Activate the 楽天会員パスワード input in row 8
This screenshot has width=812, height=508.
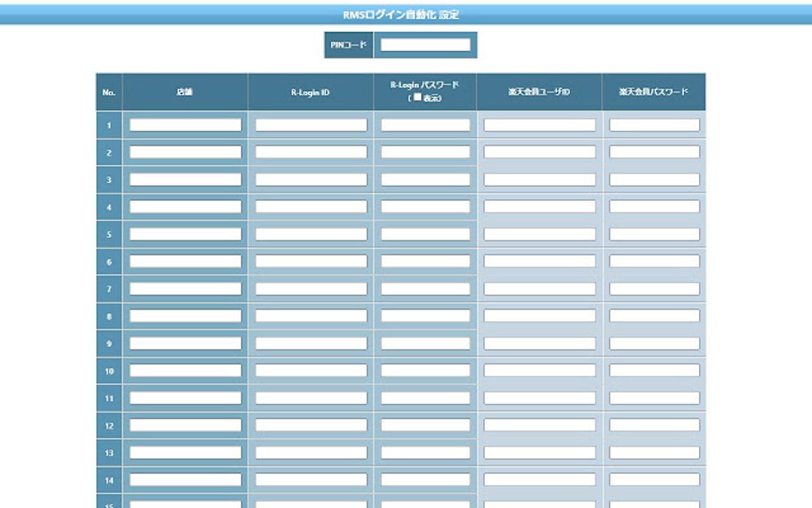654,316
